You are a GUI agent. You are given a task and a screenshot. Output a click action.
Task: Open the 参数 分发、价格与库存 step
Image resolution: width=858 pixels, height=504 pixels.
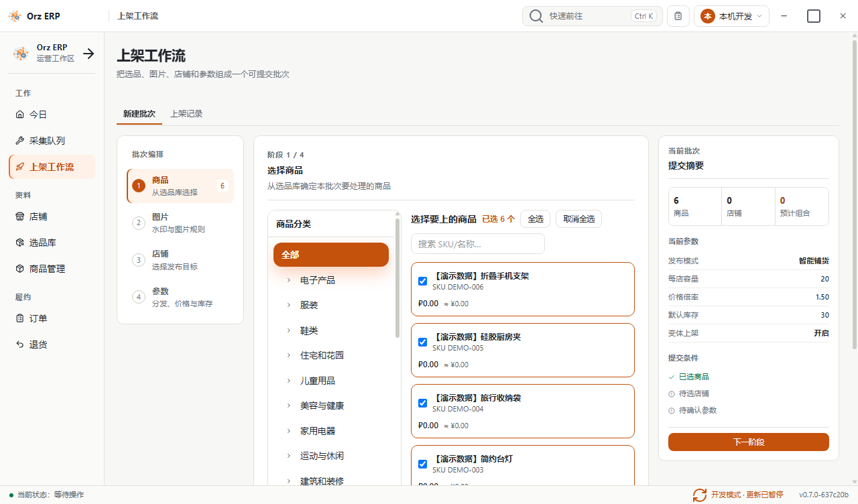[x=180, y=297]
